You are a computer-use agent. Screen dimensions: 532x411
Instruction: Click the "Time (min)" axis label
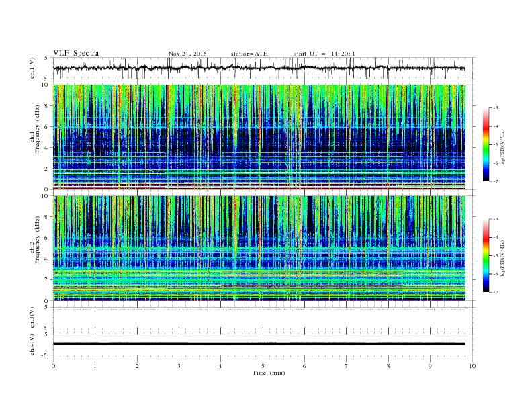click(x=269, y=373)
